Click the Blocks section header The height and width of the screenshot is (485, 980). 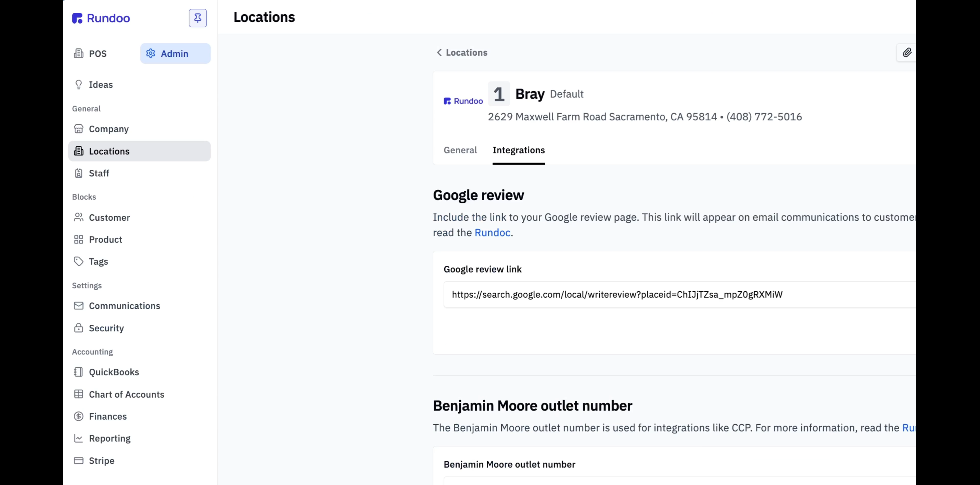[84, 197]
